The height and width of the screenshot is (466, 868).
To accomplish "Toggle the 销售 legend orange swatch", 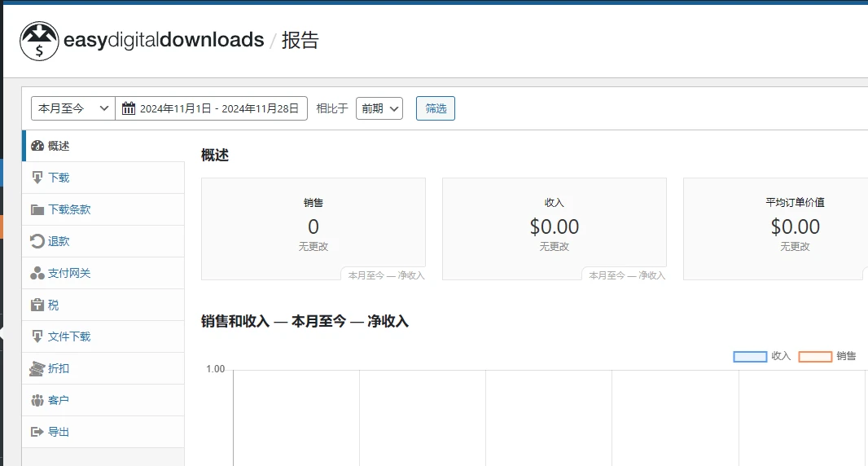I will [x=815, y=356].
